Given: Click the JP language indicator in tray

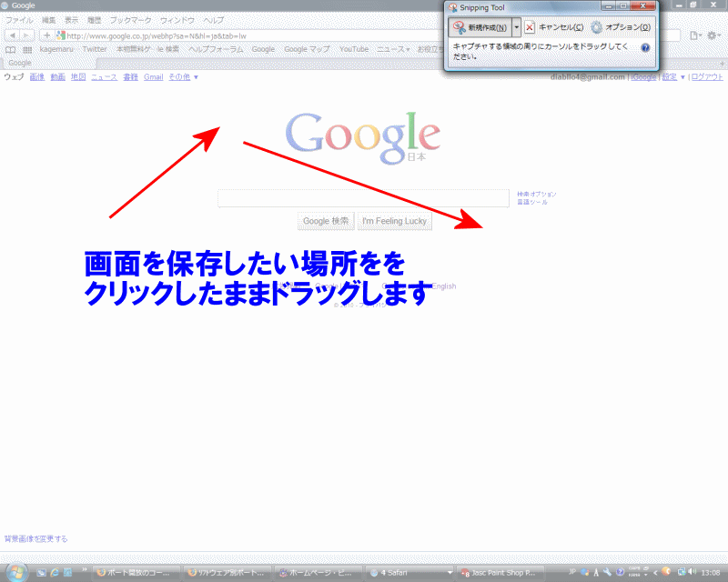Looking at the screenshot, I should (572, 572).
